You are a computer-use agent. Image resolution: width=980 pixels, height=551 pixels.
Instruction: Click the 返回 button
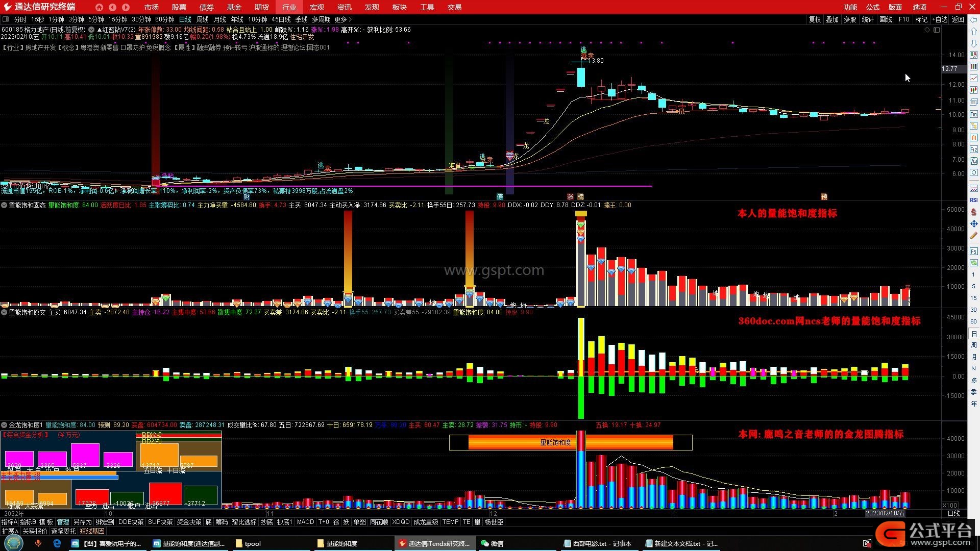pos(958,19)
